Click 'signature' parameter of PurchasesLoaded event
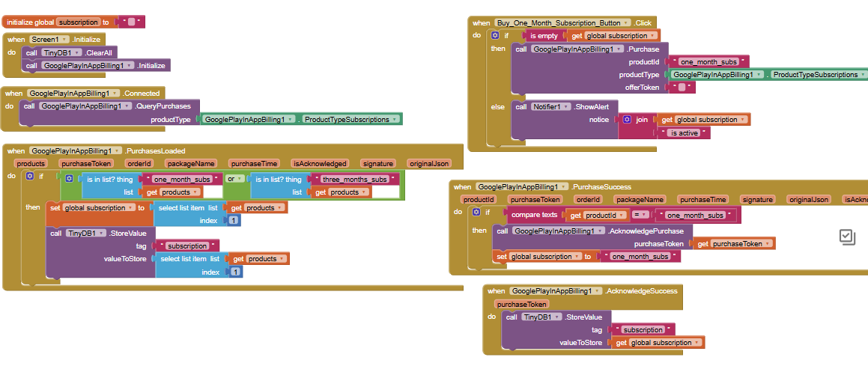Image resolution: width=868 pixels, height=366 pixels. coord(377,164)
